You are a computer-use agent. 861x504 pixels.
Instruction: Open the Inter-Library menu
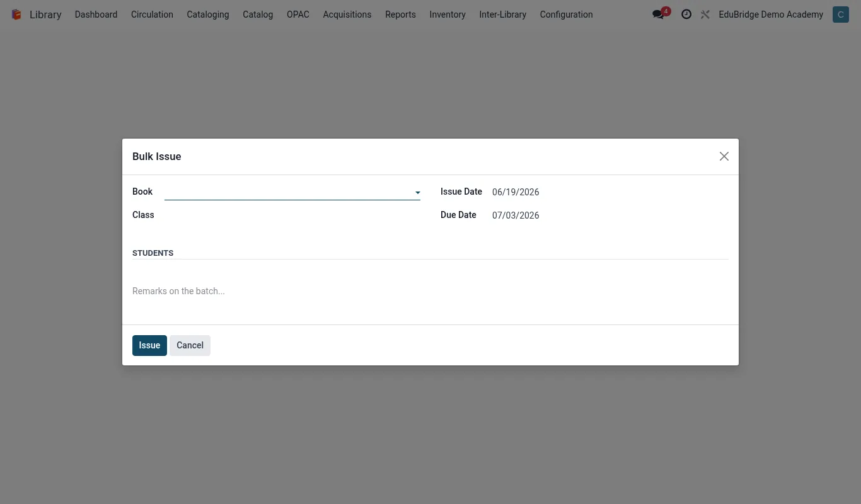pos(502,14)
